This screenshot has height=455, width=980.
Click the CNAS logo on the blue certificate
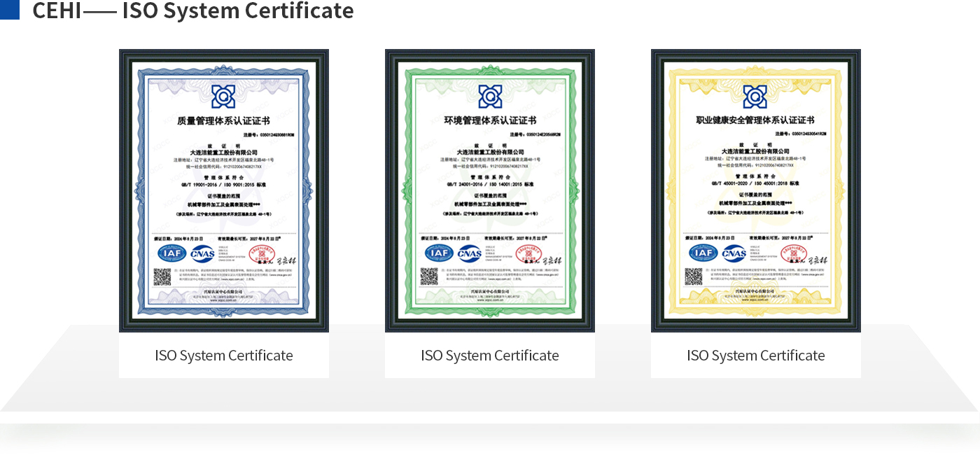pos(202,253)
